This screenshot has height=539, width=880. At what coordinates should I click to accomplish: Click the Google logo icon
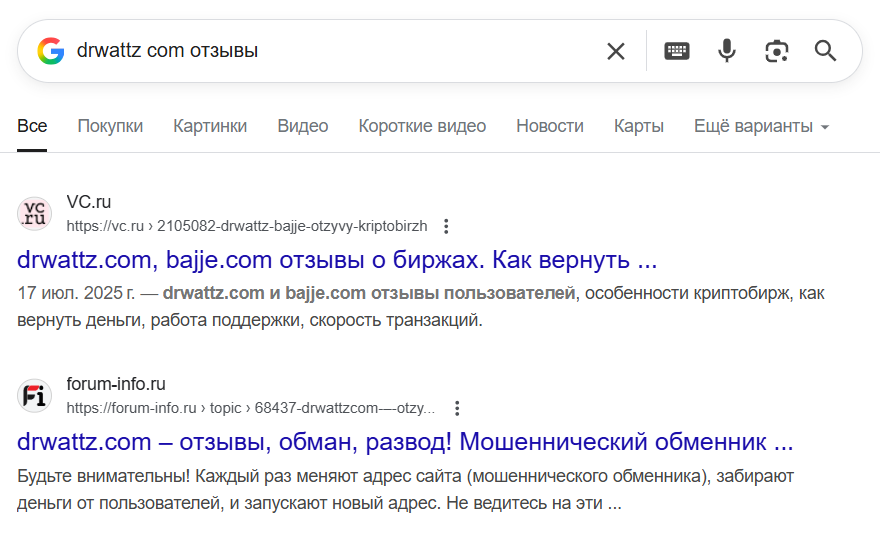[51, 51]
